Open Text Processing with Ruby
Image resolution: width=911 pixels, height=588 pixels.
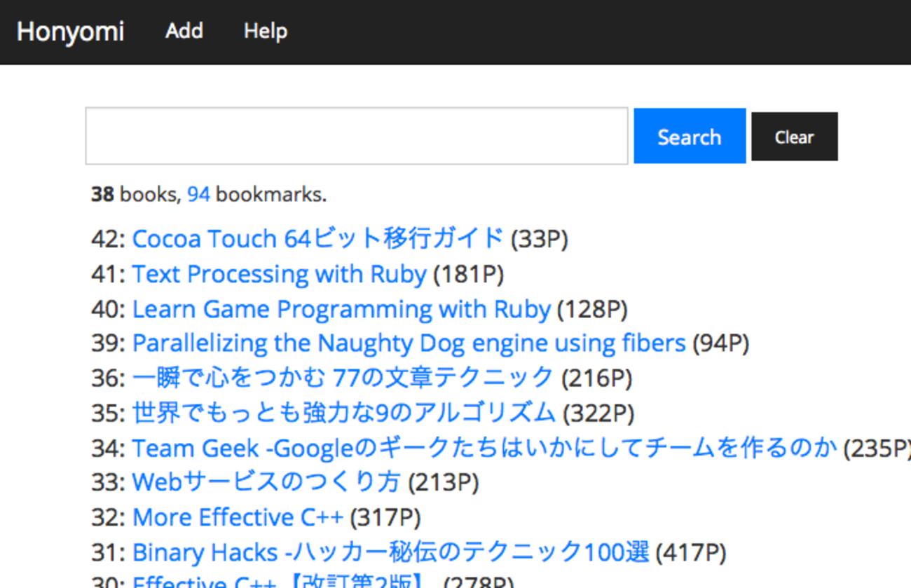coord(279,274)
